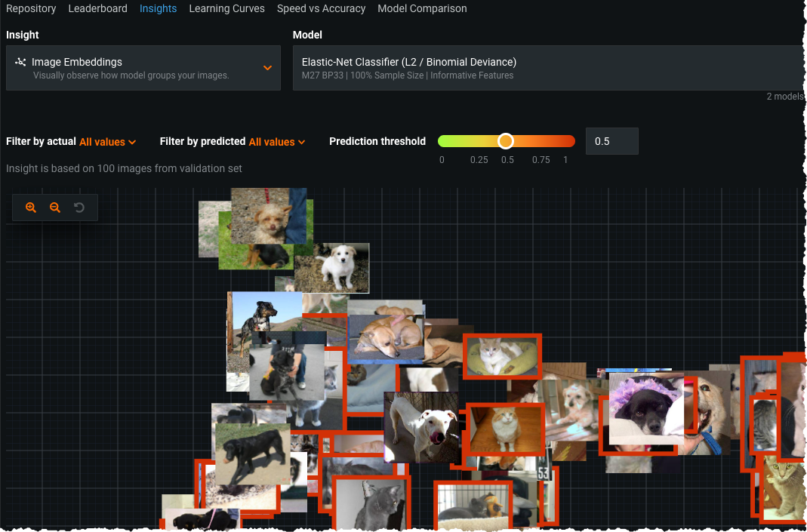Viewport: 807px width, 532px height.
Task: Select the cat in yellow bed thumbnail
Action: click(x=502, y=356)
